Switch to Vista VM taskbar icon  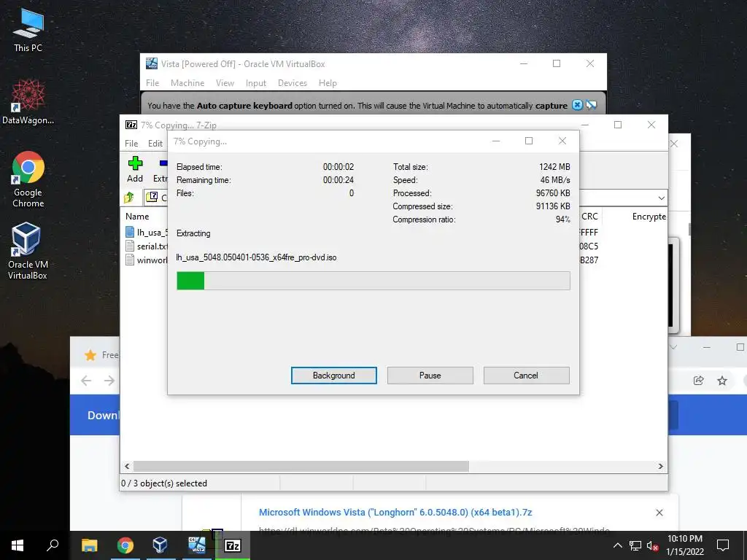click(x=197, y=545)
